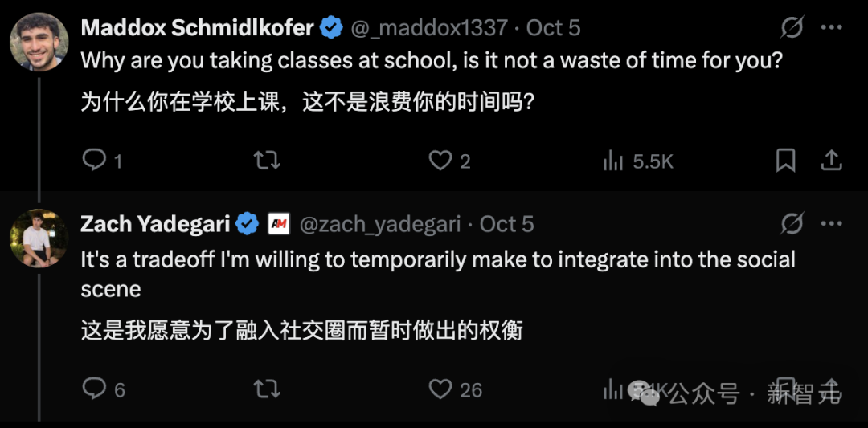
Task: Open more options menu on Maddox's tweet
Action: point(831,28)
